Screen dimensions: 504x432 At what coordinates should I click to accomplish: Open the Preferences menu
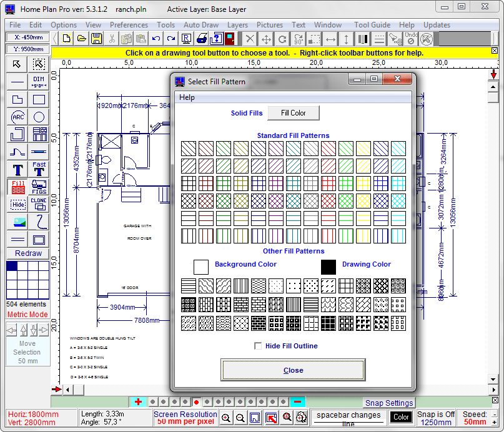point(129,25)
